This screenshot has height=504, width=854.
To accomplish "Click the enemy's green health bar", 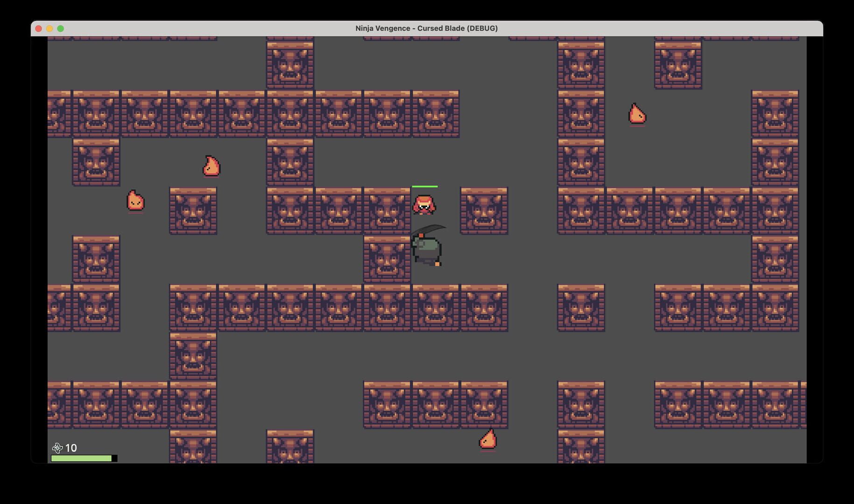I will tap(424, 186).
